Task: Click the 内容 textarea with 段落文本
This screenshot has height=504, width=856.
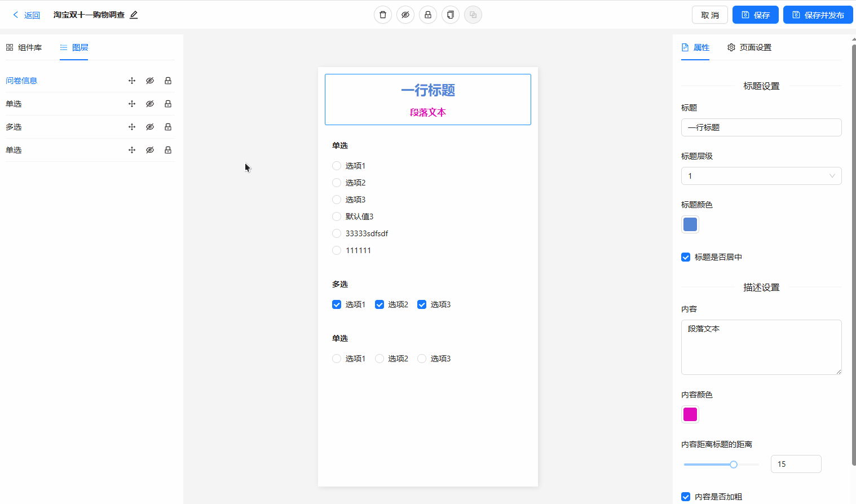Action: 761,347
